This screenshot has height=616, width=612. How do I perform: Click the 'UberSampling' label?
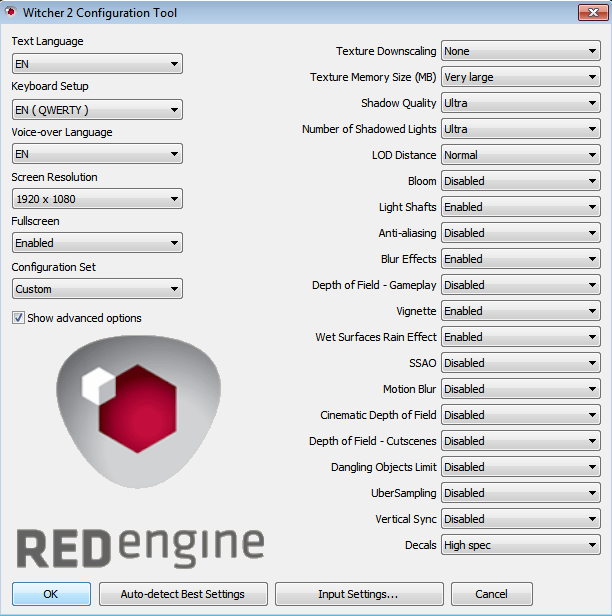click(x=404, y=493)
